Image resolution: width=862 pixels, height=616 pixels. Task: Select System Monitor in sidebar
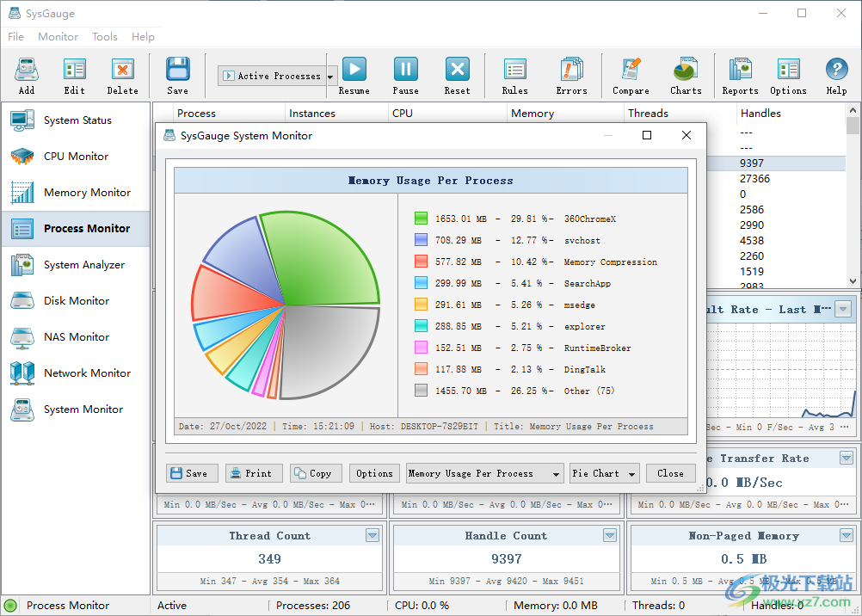point(76,410)
